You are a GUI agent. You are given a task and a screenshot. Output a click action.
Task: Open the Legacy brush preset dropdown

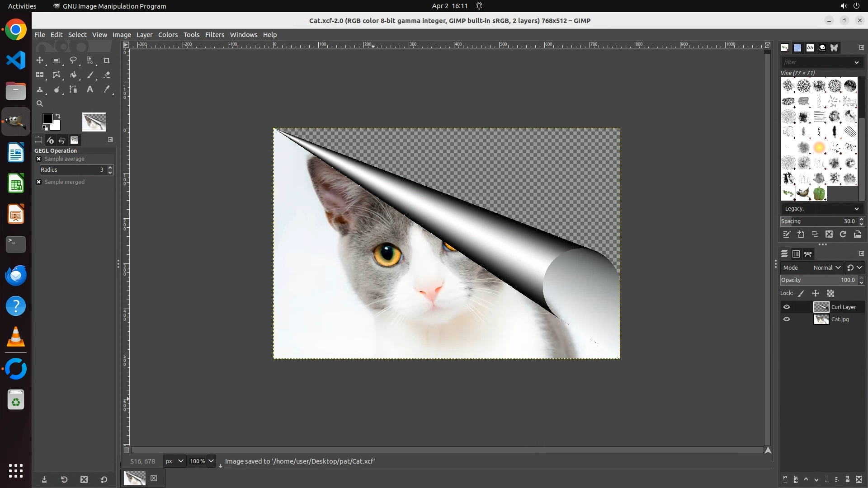(821, 209)
